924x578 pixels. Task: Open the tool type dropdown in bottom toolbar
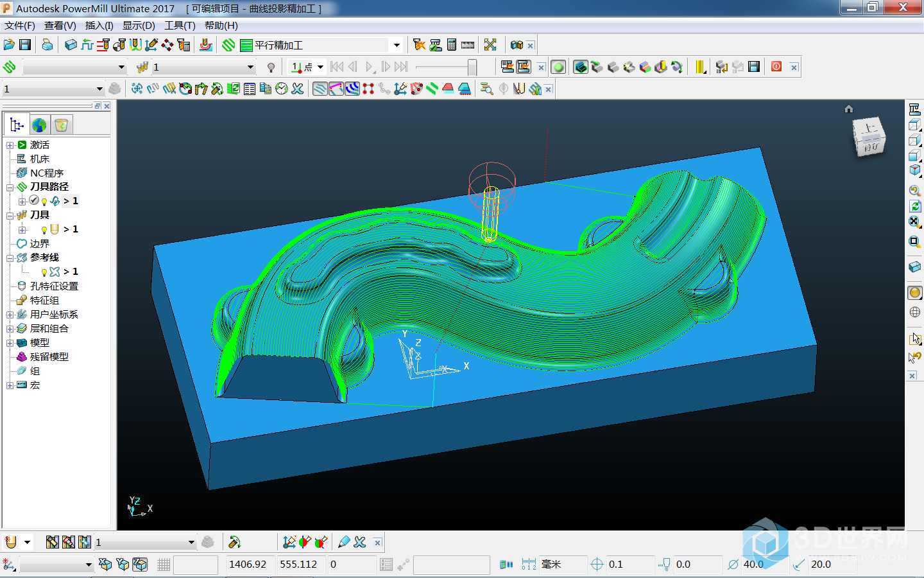tap(27, 543)
